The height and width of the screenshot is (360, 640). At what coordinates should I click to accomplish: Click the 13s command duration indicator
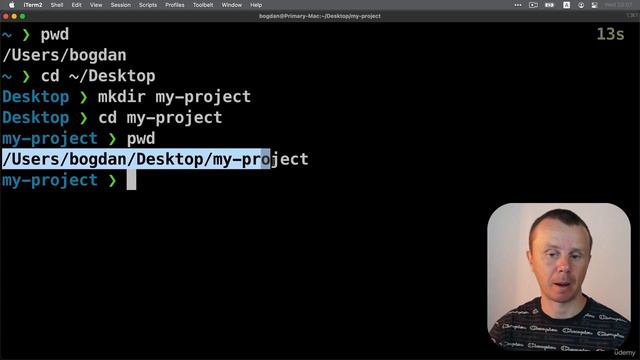610,34
